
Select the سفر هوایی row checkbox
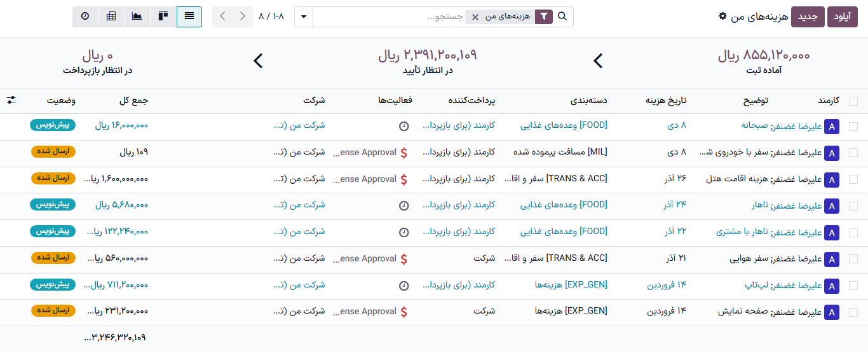pos(853,259)
